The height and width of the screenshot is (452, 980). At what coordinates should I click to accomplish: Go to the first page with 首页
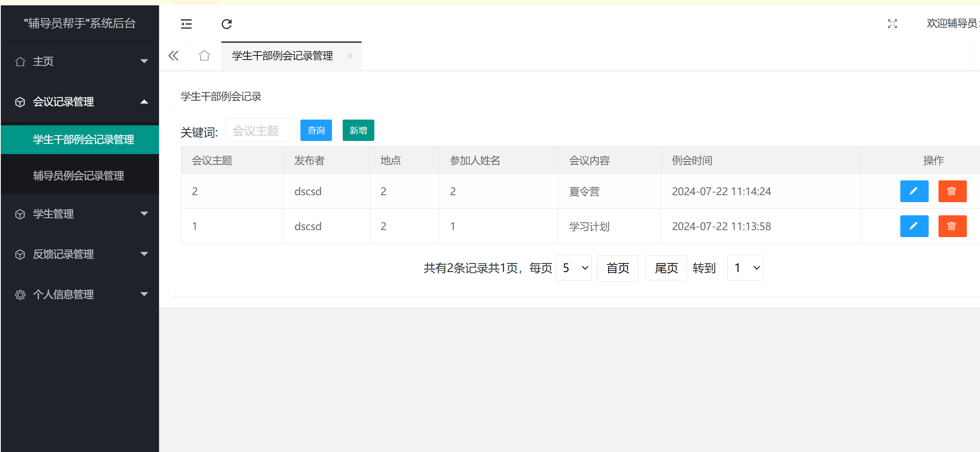point(618,268)
